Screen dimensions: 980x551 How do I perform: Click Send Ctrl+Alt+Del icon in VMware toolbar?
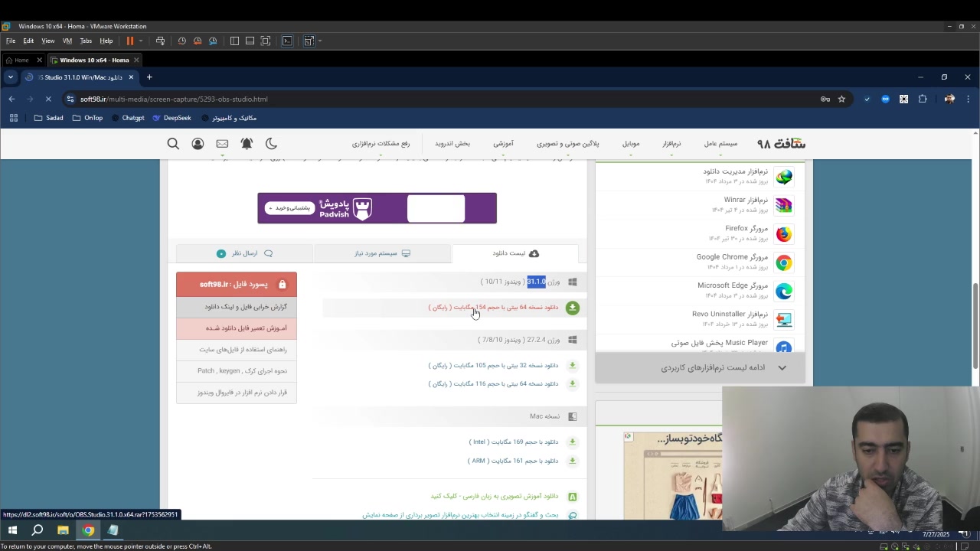coord(160,41)
